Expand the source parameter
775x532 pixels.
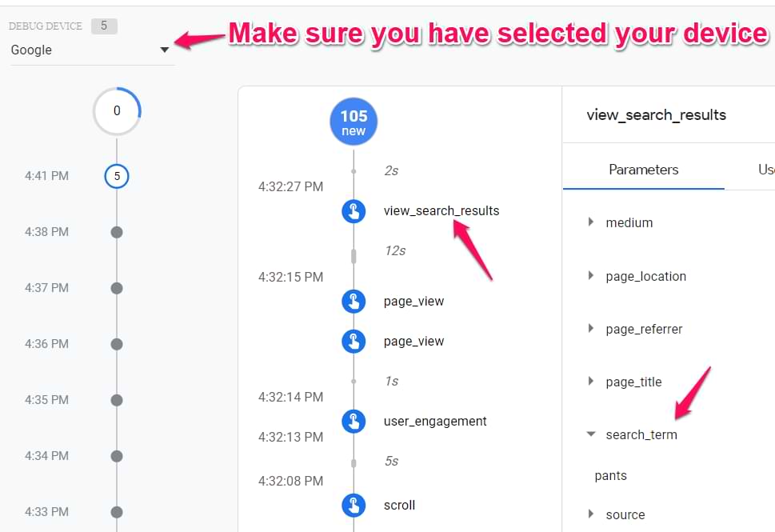[590, 514]
